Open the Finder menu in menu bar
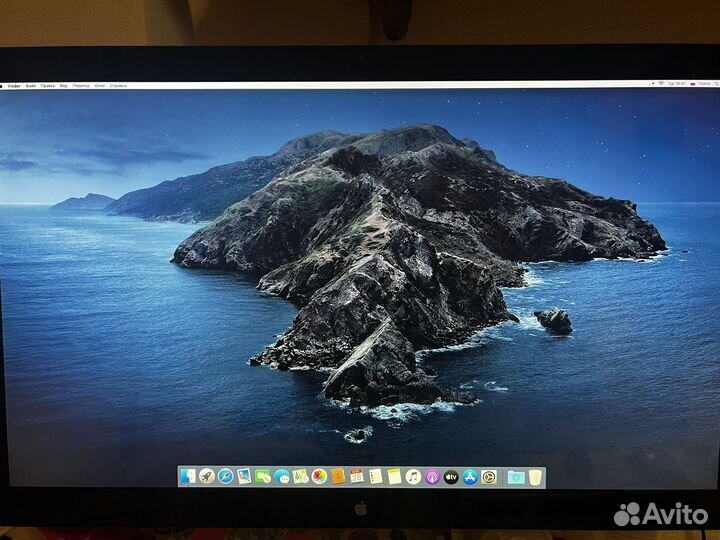 pyautogui.click(x=14, y=86)
